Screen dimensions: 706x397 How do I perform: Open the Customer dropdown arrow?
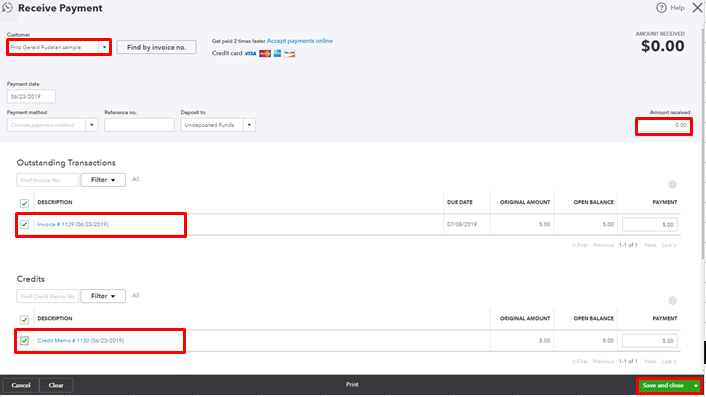point(104,47)
